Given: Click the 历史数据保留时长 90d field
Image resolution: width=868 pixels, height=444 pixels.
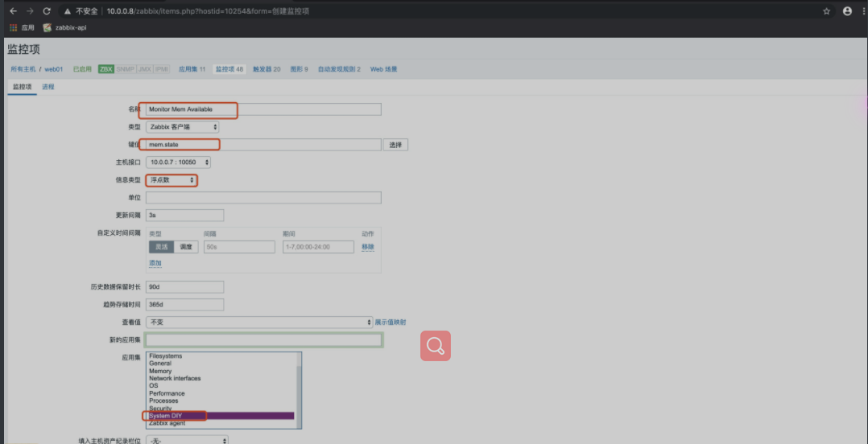Looking at the screenshot, I should point(185,287).
